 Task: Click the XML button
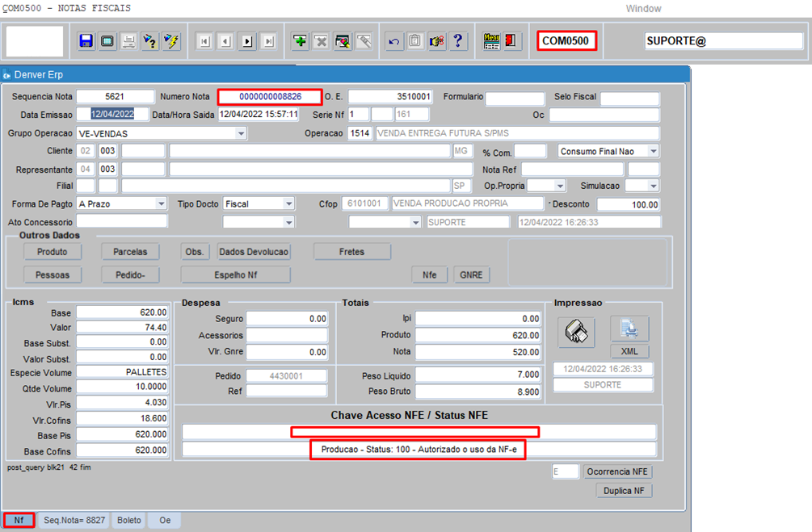click(x=629, y=351)
